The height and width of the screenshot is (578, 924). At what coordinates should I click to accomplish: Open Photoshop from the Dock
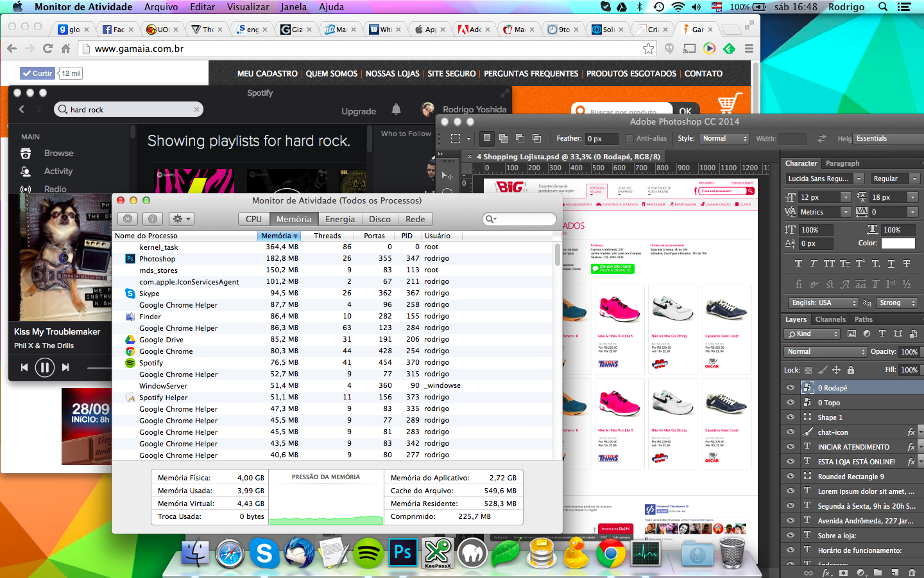(x=403, y=552)
